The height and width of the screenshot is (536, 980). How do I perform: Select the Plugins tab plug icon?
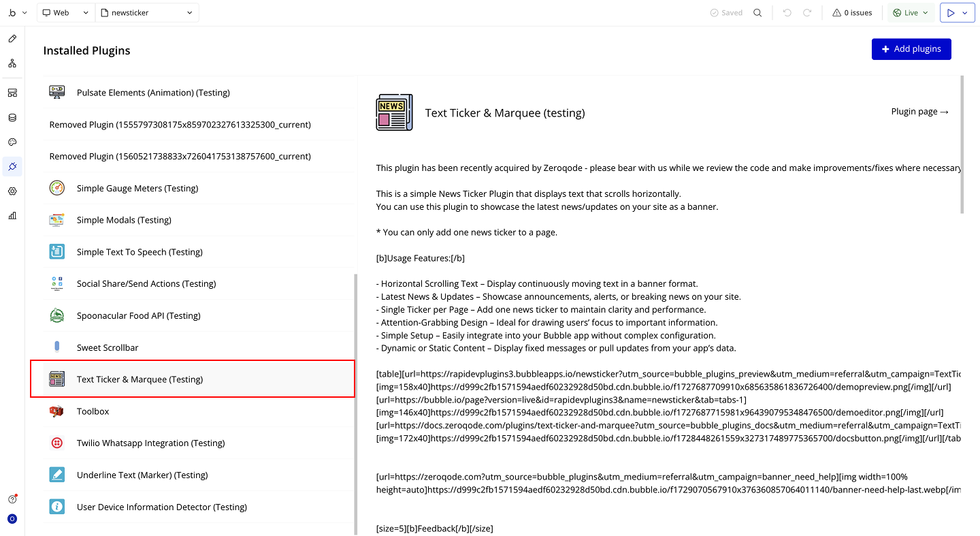click(12, 167)
